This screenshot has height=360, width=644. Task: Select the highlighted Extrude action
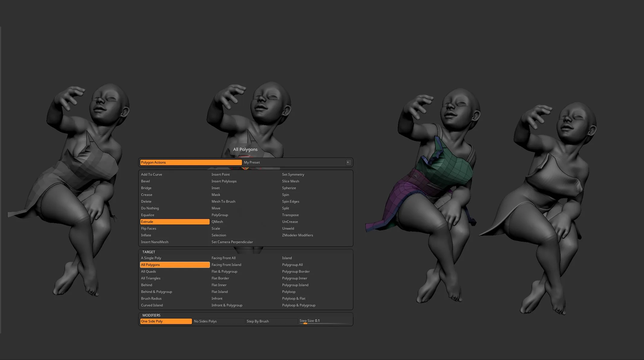175,222
